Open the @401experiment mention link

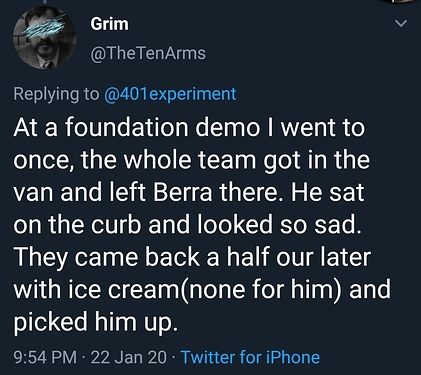[x=170, y=94]
